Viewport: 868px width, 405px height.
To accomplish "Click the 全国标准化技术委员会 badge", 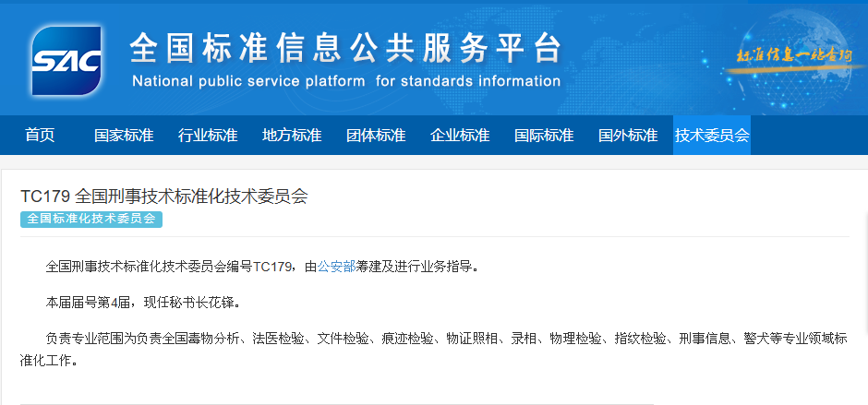I will (91, 219).
